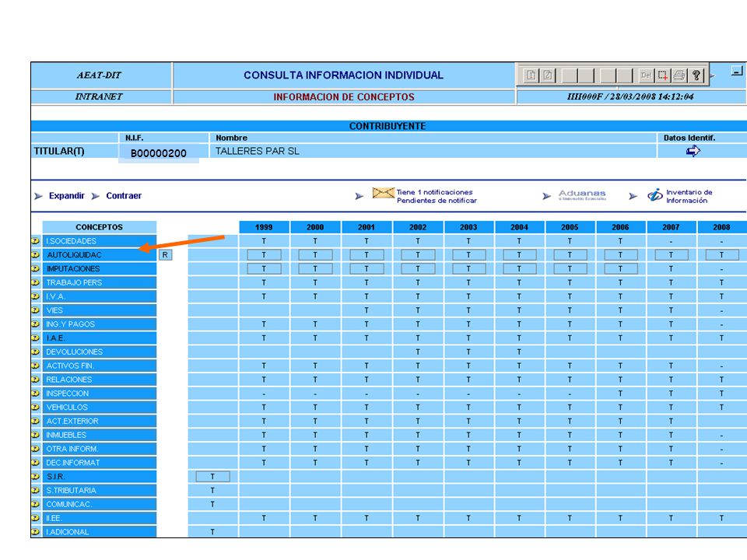The height and width of the screenshot is (560, 747).
Task: Open the DEVOLUCIONES concept
Action: click(100, 352)
